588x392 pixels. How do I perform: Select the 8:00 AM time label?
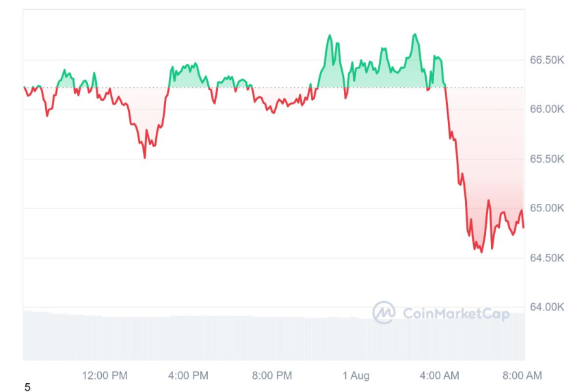[x=522, y=375]
